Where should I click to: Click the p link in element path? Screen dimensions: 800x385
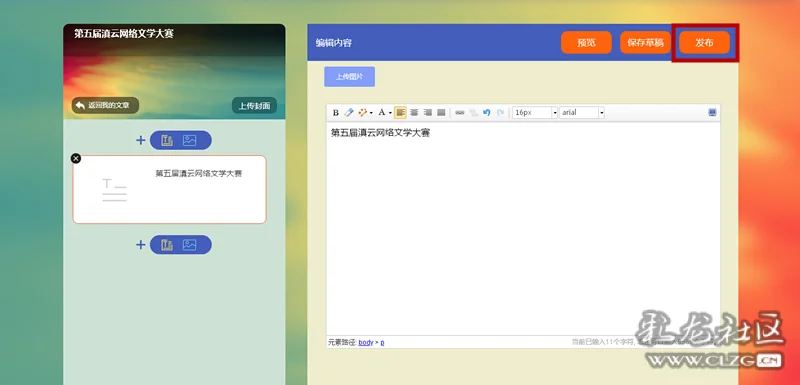(x=383, y=343)
